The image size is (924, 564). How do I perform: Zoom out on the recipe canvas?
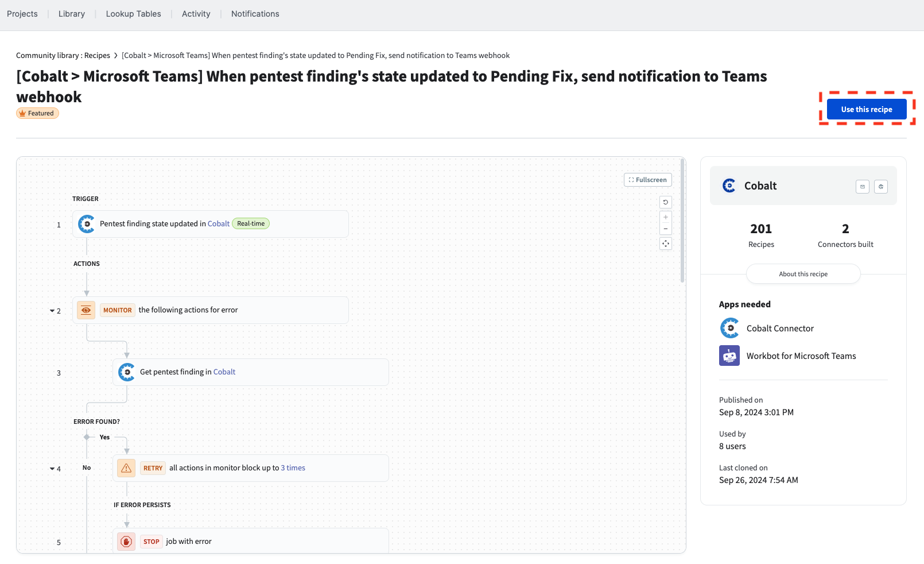(x=666, y=229)
